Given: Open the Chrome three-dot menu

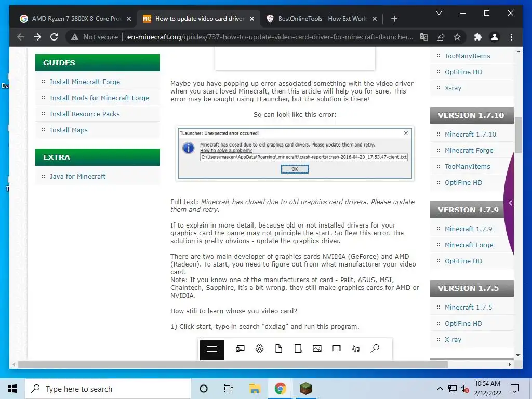Looking at the screenshot, I should pos(511,37).
